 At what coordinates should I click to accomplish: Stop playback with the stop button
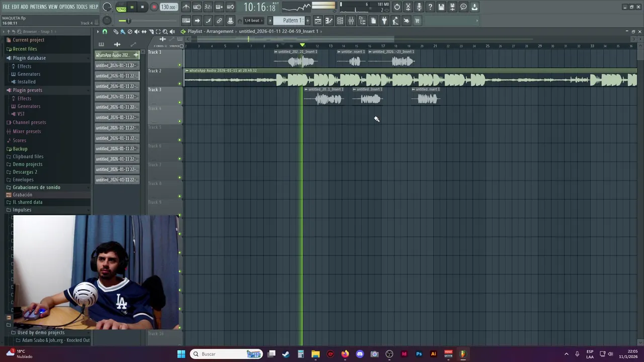tap(142, 7)
